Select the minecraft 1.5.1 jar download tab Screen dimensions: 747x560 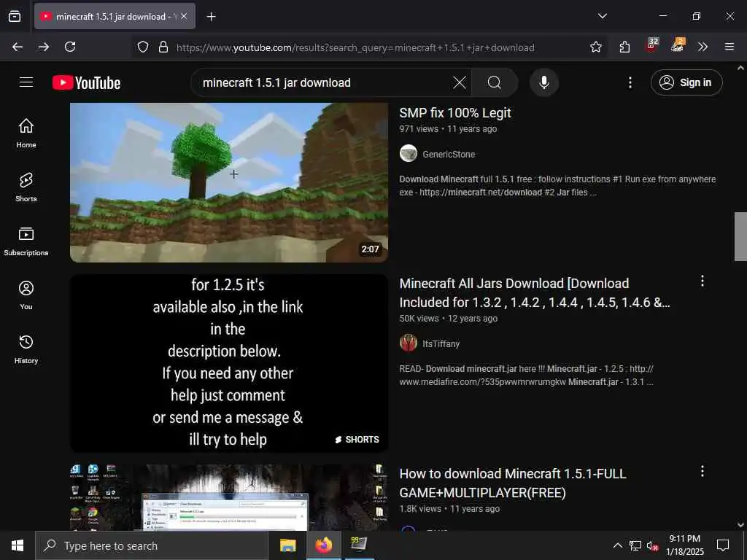[x=115, y=16]
